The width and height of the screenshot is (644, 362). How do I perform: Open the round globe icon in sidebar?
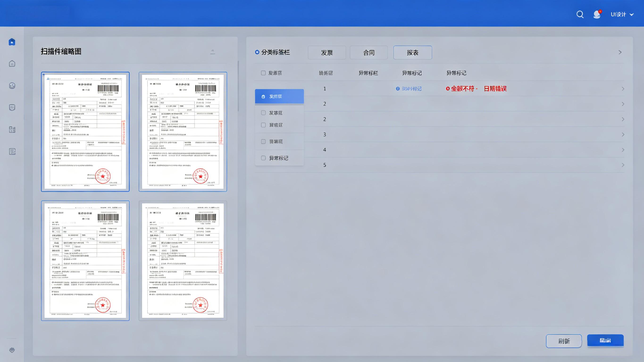(x=12, y=86)
